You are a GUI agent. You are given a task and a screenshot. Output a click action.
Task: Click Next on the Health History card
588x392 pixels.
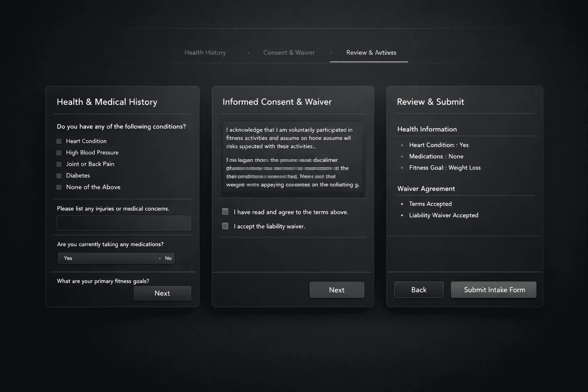162,293
